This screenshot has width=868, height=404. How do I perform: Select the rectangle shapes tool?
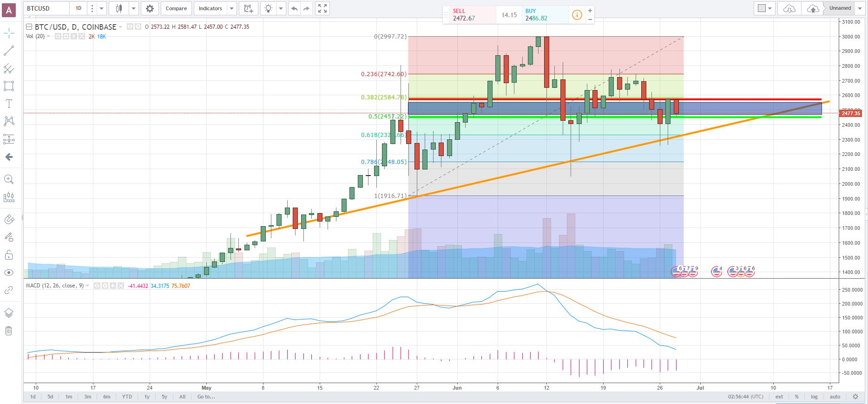pyautogui.click(x=9, y=86)
